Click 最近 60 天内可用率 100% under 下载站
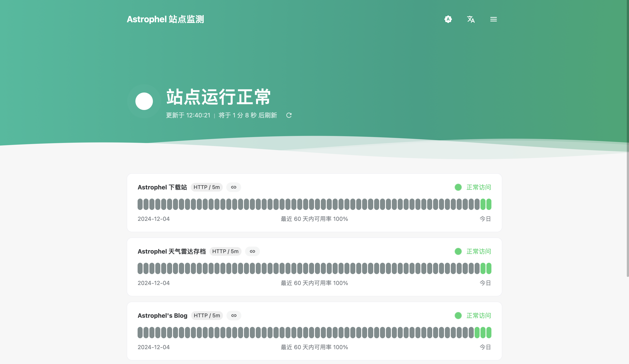Viewport: 629px width, 364px height. tap(314, 219)
